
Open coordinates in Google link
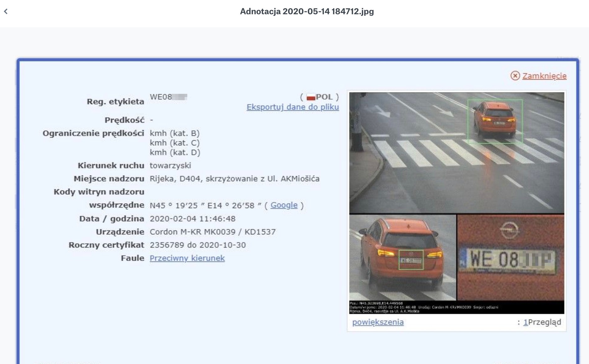pyautogui.click(x=284, y=205)
